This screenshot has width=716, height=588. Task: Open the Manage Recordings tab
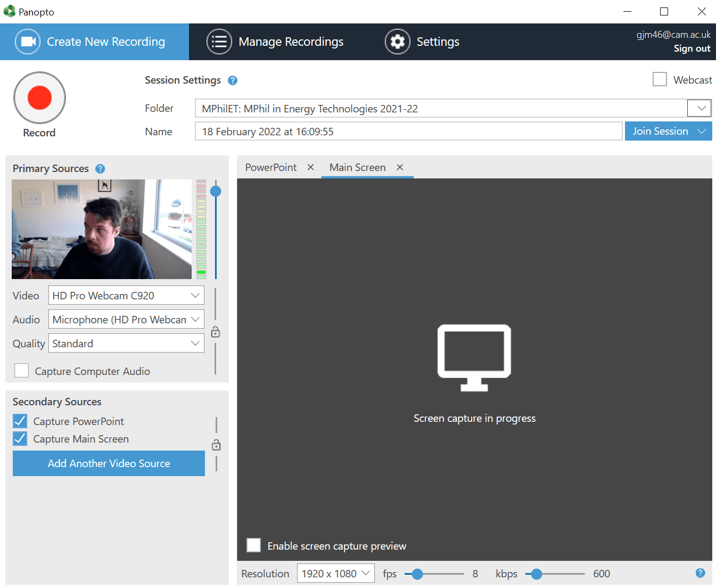(x=275, y=42)
